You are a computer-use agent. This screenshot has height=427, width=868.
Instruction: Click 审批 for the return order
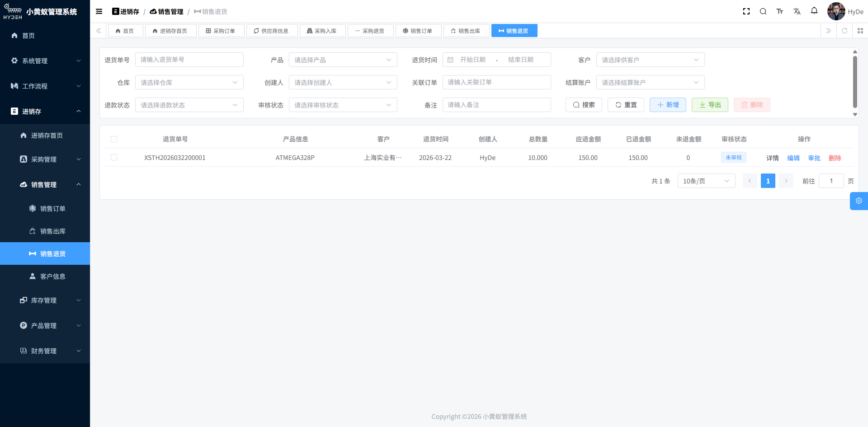(814, 158)
